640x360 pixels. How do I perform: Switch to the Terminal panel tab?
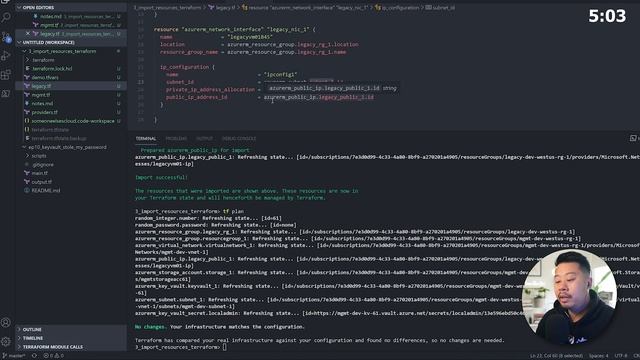pyautogui.click(x=146, y=138)
